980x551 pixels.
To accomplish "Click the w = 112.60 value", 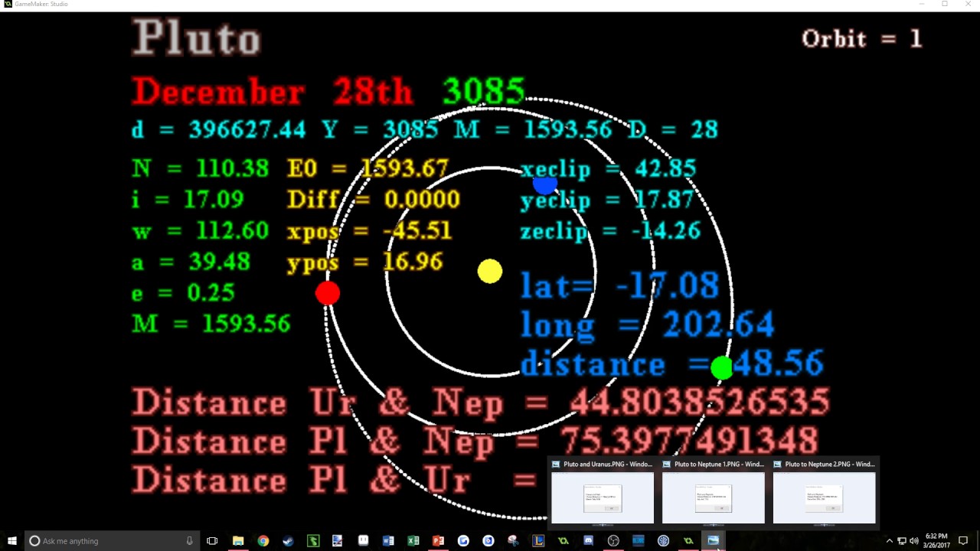I will 201,231.
